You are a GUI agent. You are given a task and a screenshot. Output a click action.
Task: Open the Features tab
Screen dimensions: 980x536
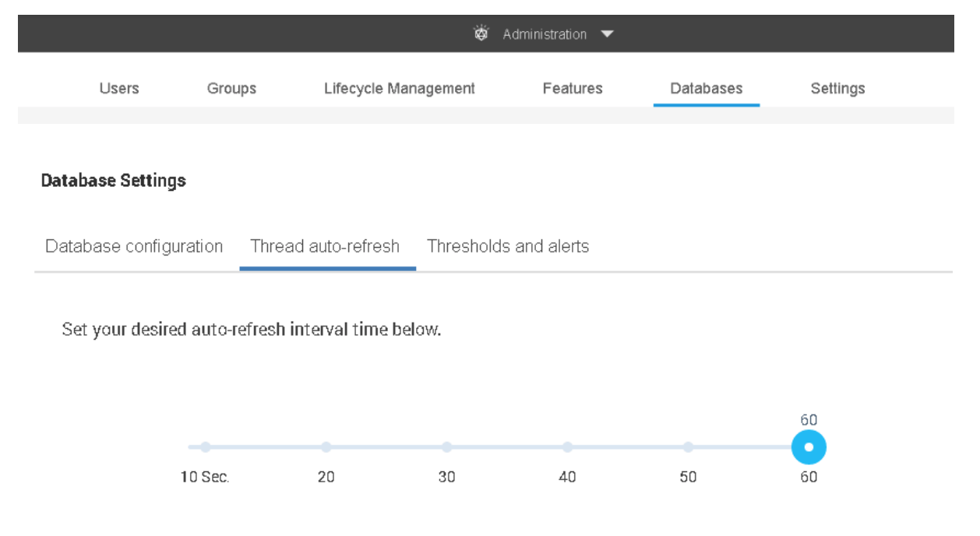(573, 89)
